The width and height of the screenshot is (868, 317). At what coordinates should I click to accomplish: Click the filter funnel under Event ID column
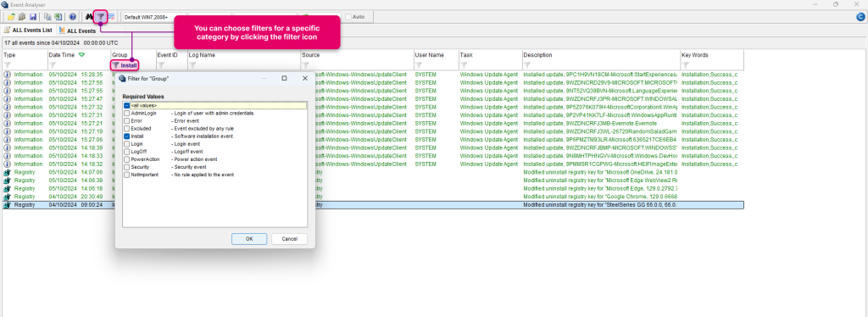pos(161,65)
